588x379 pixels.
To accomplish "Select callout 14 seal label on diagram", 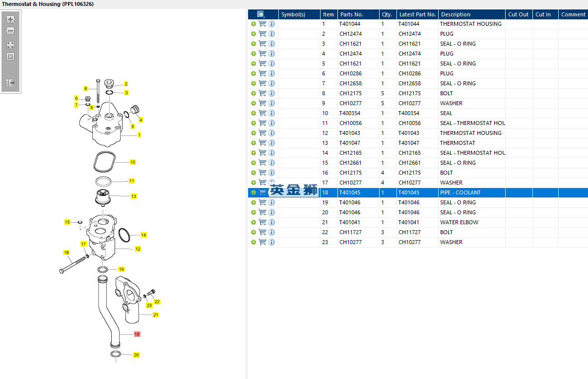I will click(x=143, y=235).
